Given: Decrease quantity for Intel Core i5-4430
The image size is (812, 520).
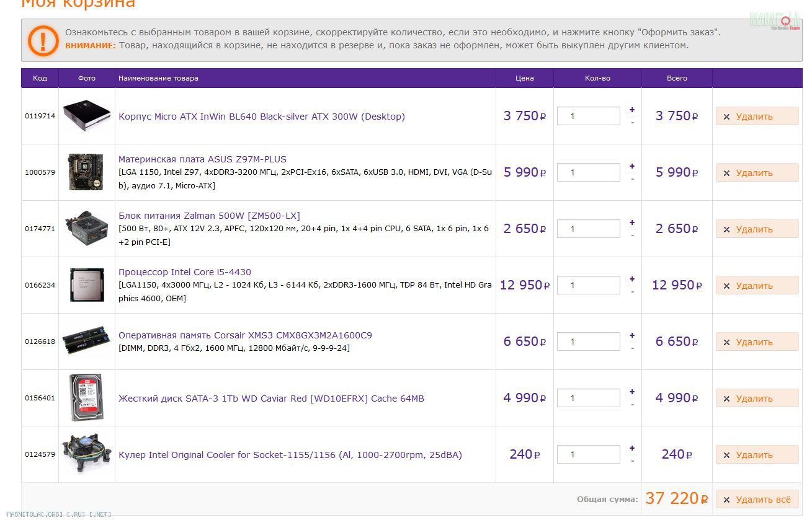Looking at the screenshot, I should [632, 291].
